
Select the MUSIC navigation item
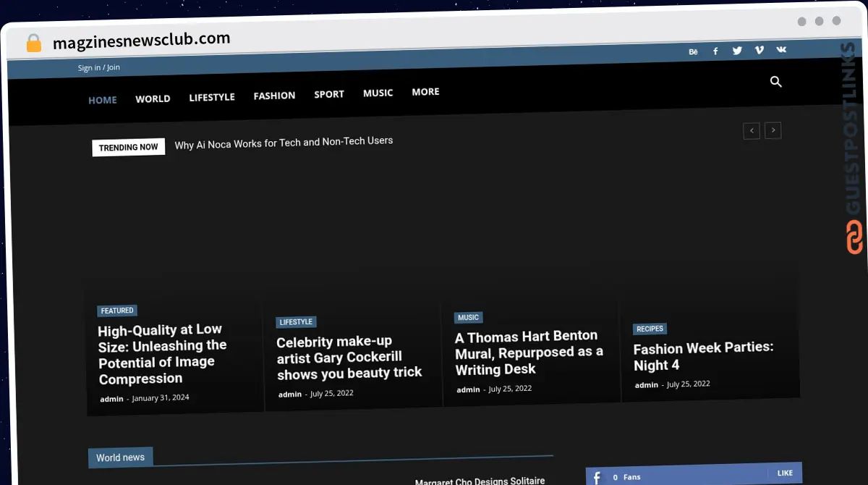click(378, 93)
